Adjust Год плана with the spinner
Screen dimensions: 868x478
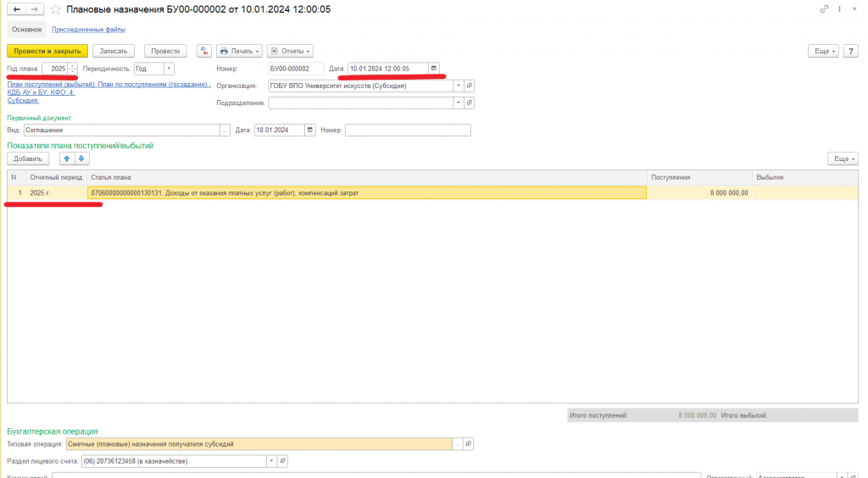(73, 69)
